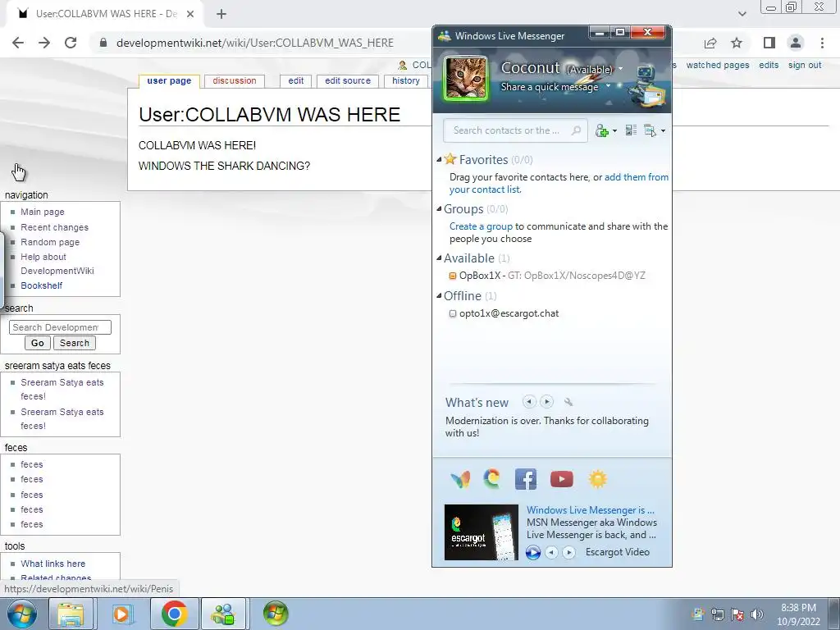Click the Facebook icon in Messenger
Image resolution: width=840 pixels, height=630 pixels.
(526, 479)
